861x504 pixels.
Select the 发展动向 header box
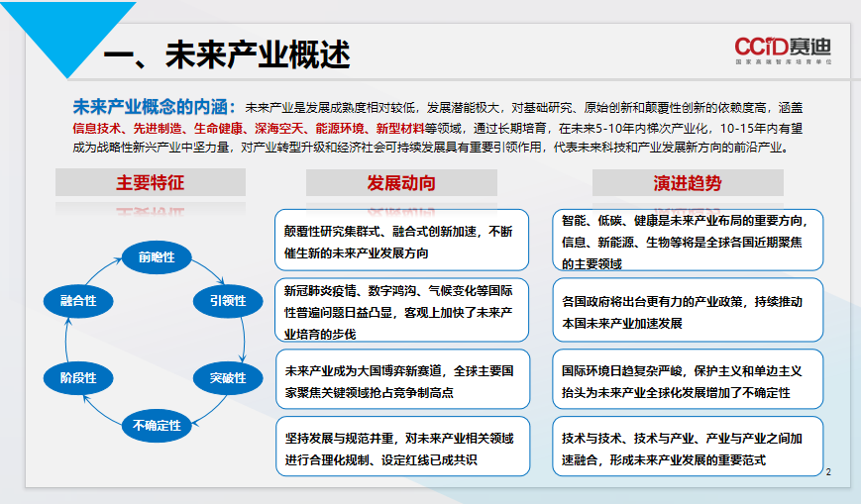(x=401, y=183)
